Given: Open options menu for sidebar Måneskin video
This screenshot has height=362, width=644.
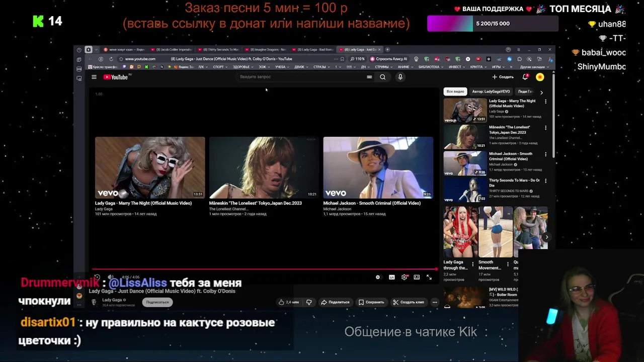Looking at the screenshot, I should click(x=545, y=128).
